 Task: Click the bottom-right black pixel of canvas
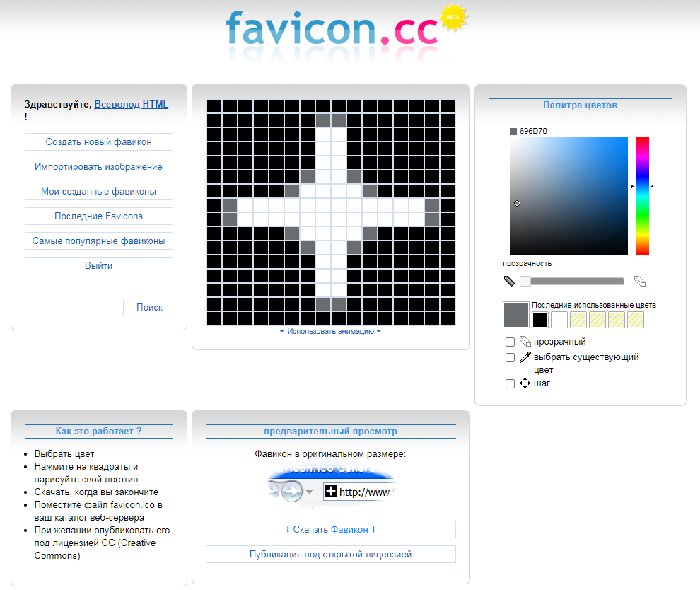(x=448, y=318)
